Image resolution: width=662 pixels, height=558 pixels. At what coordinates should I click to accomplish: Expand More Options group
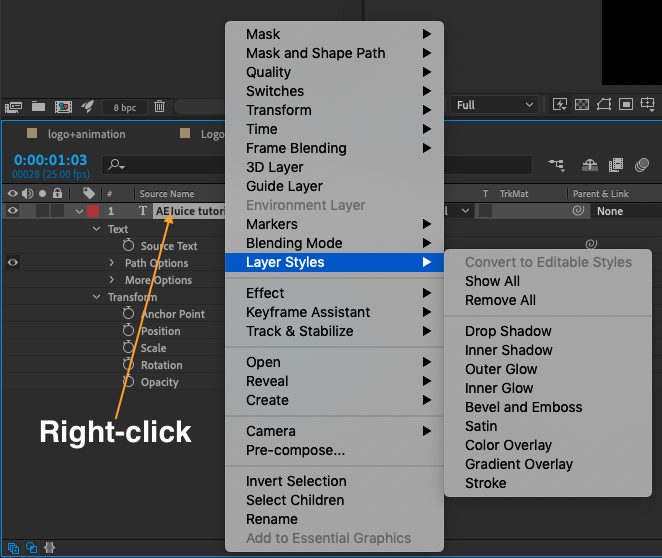[111, 280]
